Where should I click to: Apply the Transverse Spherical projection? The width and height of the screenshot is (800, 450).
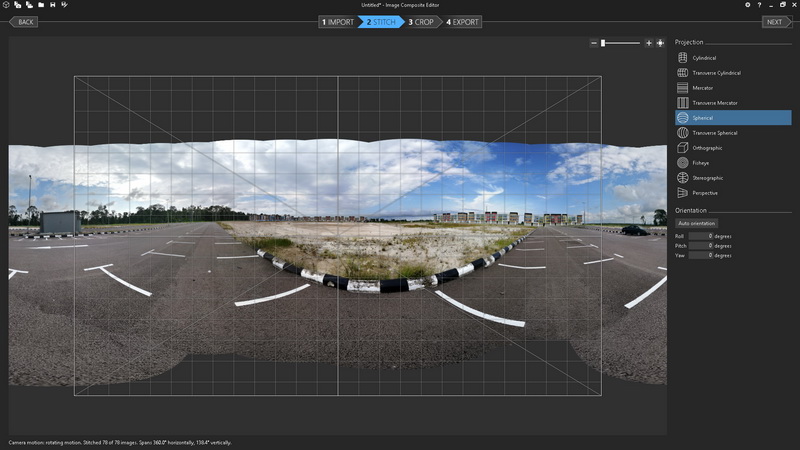pos(733,133)
